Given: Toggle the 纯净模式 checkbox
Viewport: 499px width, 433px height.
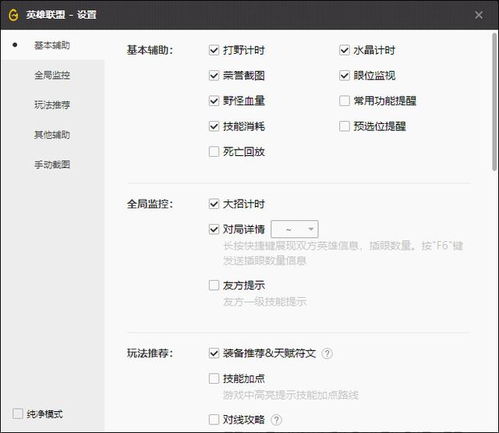Looking at the screenshot, I should [x=17, y=414].
